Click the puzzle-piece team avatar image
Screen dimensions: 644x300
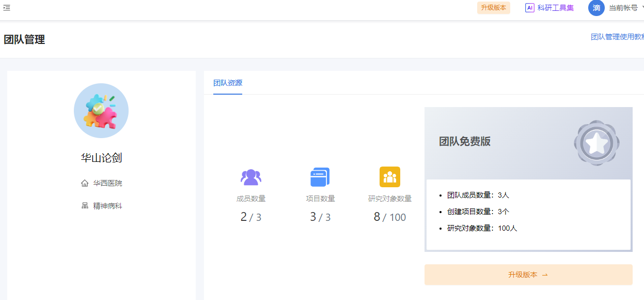(101, 111)
